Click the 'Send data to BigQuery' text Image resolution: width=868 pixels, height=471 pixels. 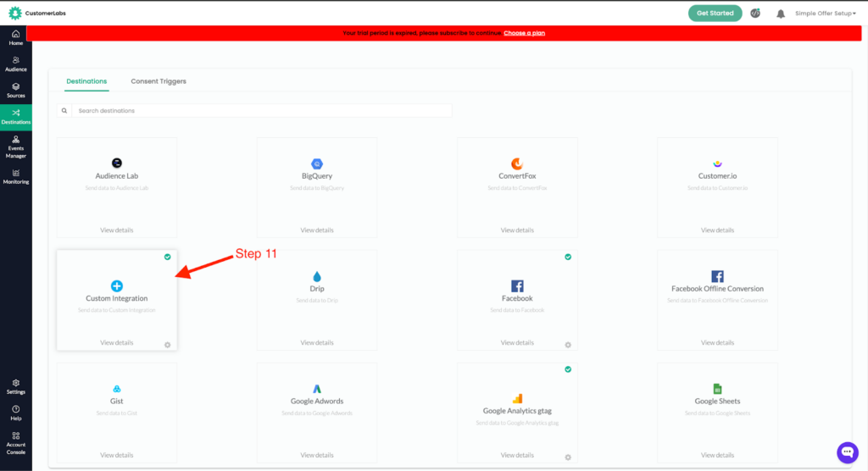tap(317, 188)
